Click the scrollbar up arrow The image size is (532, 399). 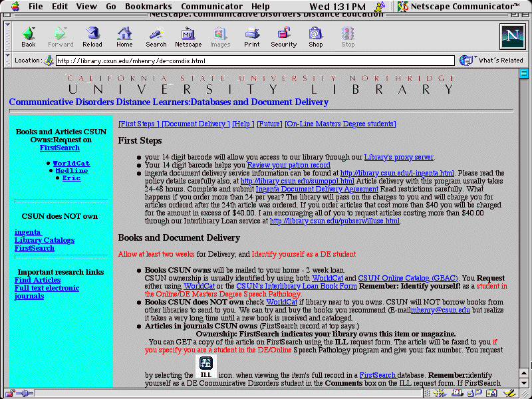524,373
